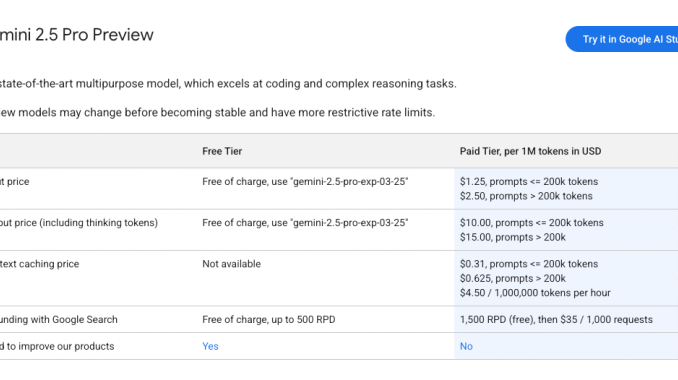Select "$0.625, prompts > 200k"
The height and width of the screenshot is (380, 678).
(512, 278)
